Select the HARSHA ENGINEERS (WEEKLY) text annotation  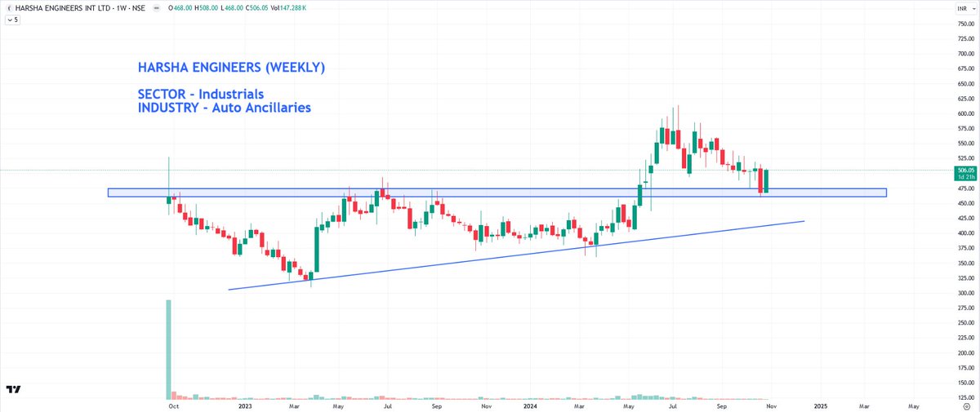(231, 68)
